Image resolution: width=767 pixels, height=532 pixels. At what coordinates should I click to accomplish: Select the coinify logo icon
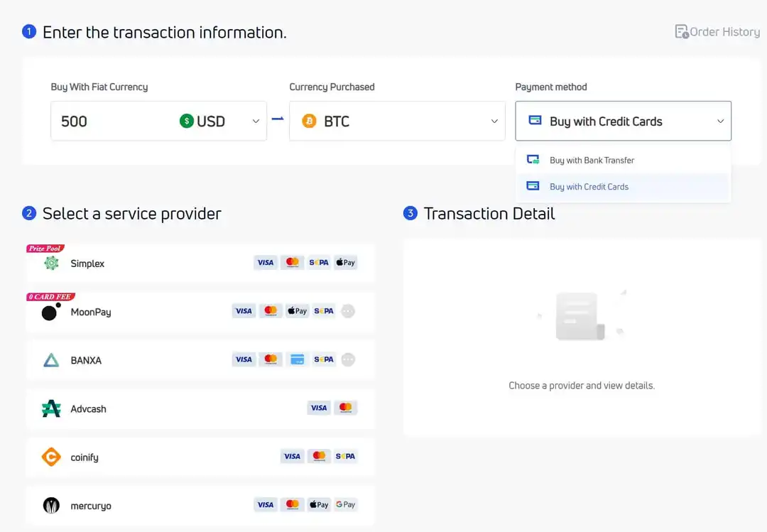(x=50, y=457)
